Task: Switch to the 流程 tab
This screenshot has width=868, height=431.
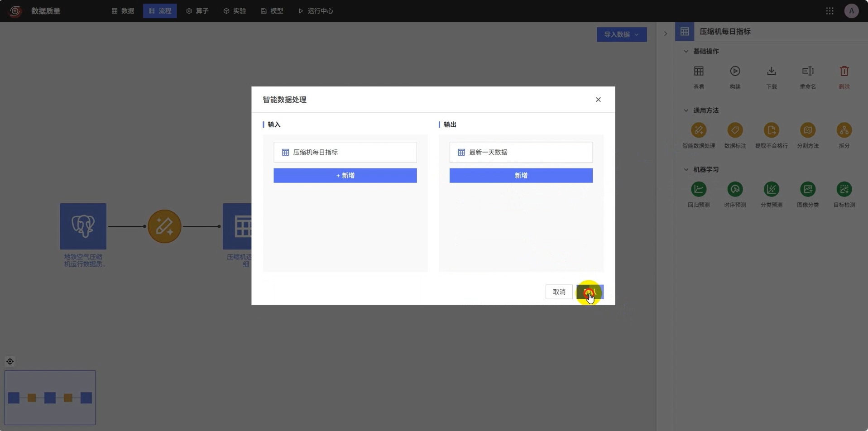Action: [x=160, y=11]
